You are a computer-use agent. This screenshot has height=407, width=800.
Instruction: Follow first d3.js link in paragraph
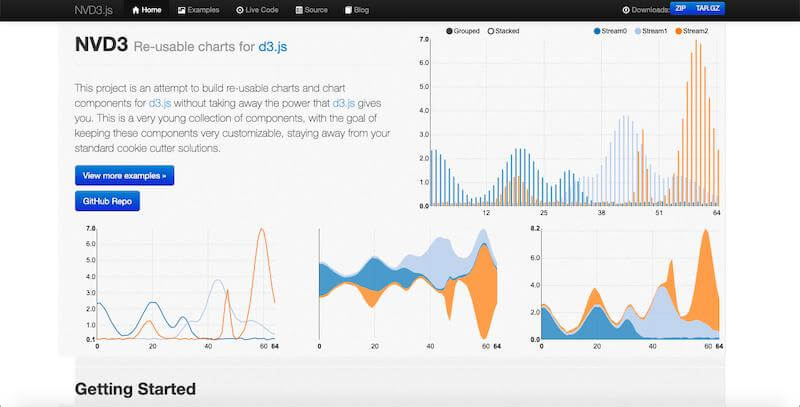point(160,103)
